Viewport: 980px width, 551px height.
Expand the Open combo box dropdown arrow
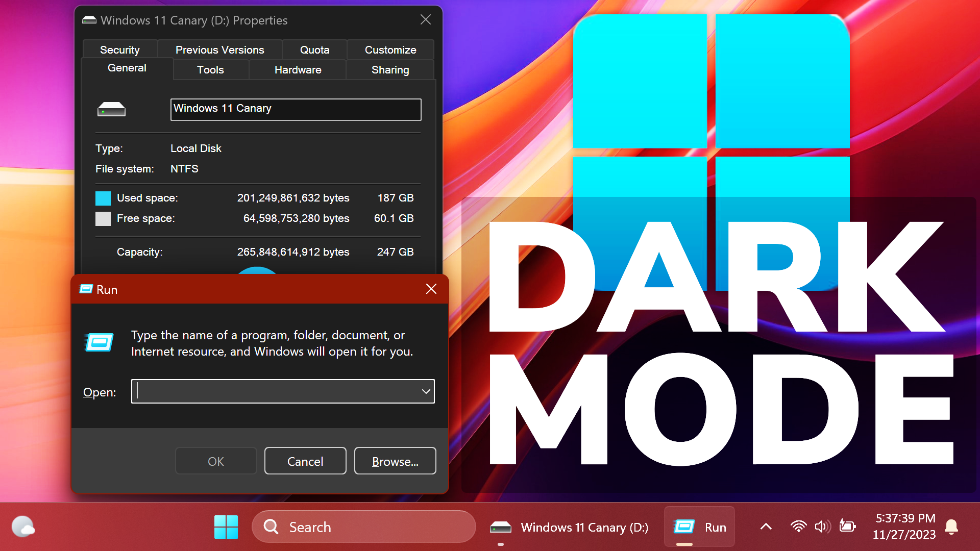426,391
